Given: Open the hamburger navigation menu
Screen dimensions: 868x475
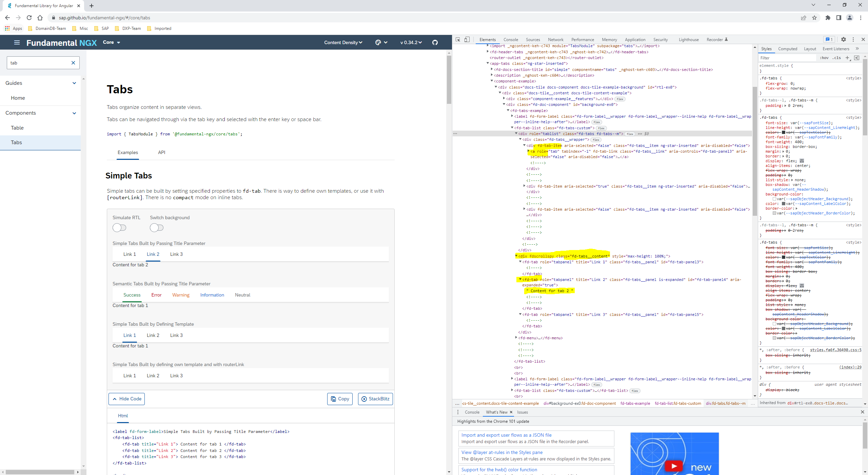Looking at the screenshot, I should 17,42.
